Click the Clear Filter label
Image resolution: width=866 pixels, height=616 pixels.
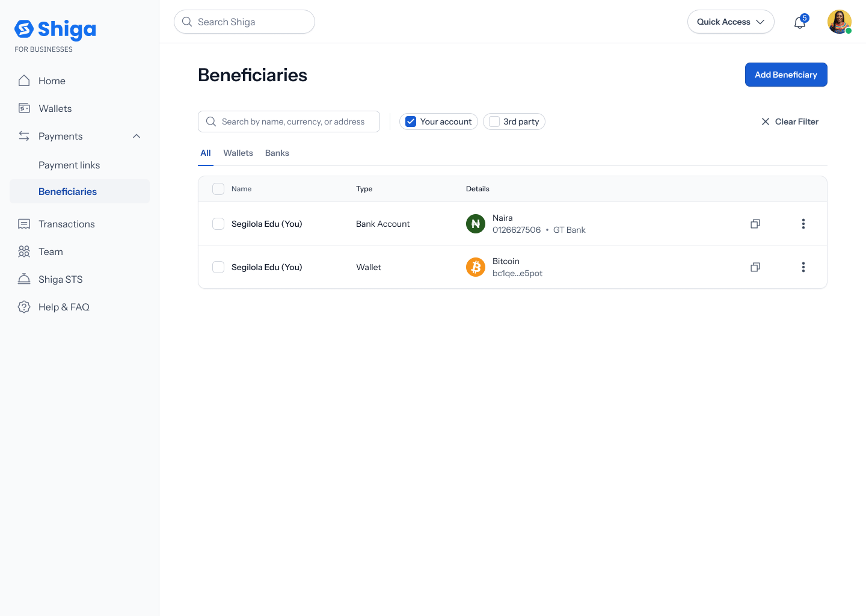797,122
